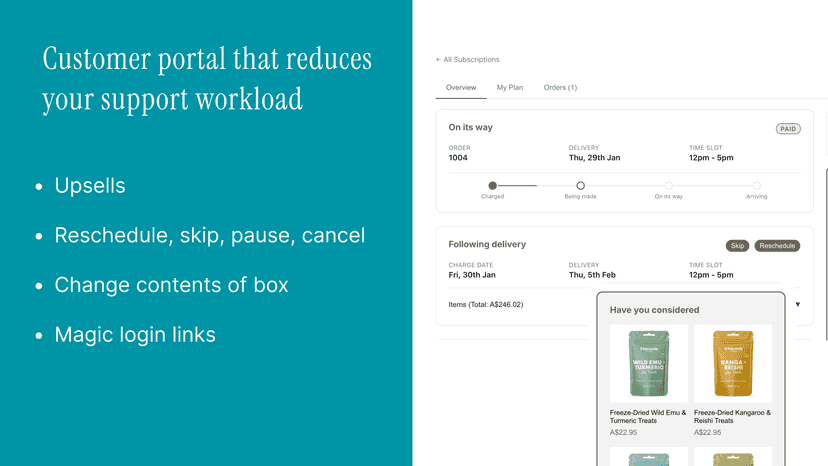828x466 pixels.
Task: Click the Have you considered heading
Action: tap(654, 310)
